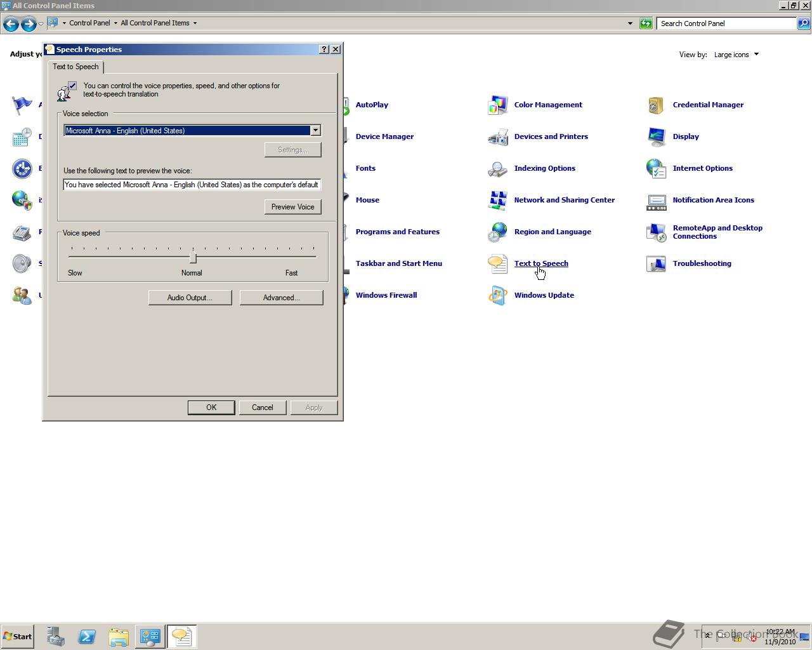Click Control Panel in breadcrumb
This screenshot has height=650, width=812.
click(89, 23)
